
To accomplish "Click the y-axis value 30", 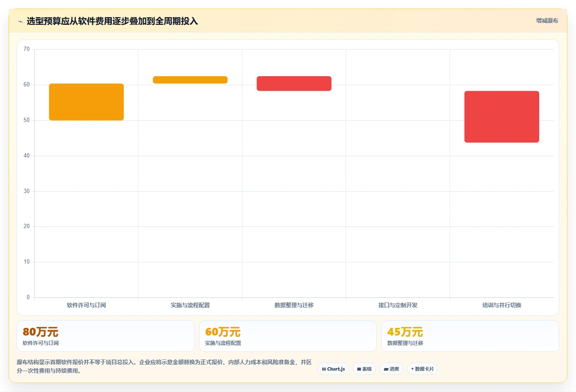I will pyautogui.click(x=27, y=191).
